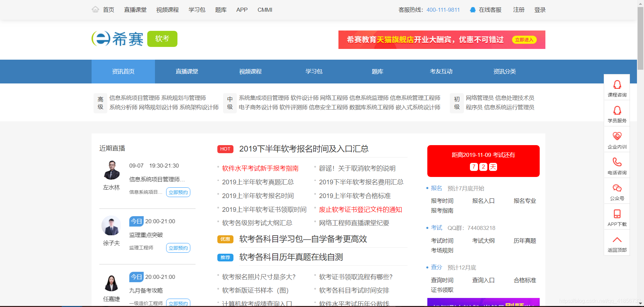644x307 pixels.
Task: Click the 学员服务 sidebar icon
Action: point(617,110)
